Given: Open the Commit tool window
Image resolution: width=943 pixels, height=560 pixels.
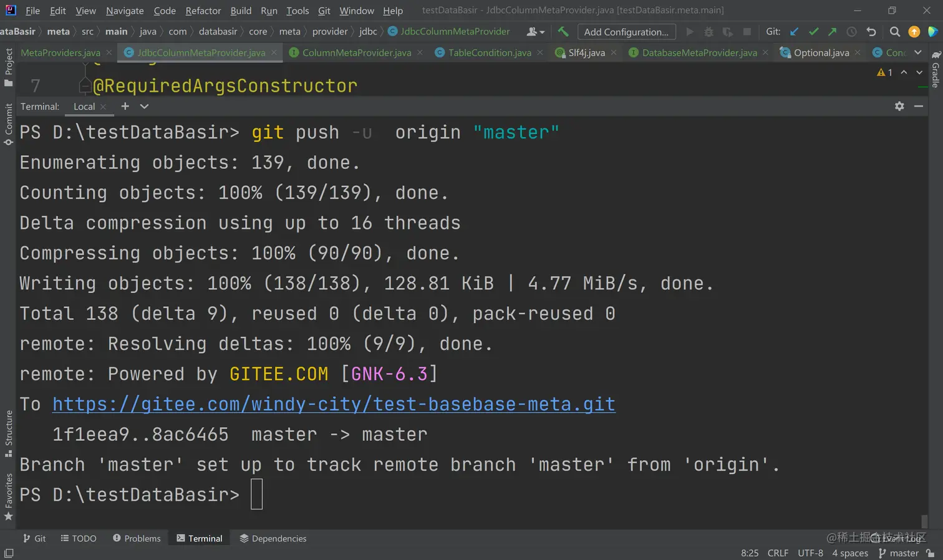Looking at the screenshot, I should click(8, 124).
